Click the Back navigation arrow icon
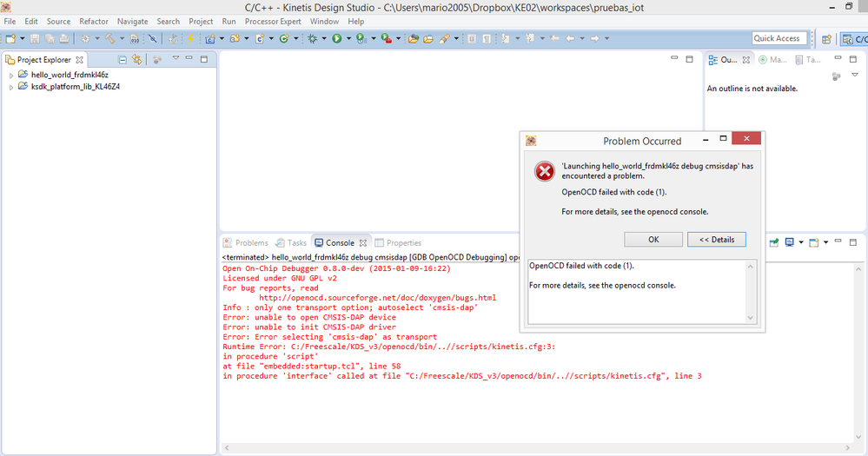Image resolution: width=868 pixels, height=456 pixels. [x=570, y=38]
